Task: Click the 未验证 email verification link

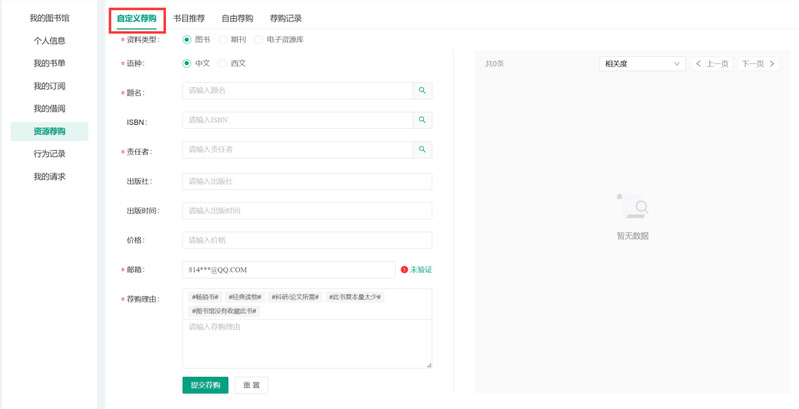Action: point(421,270)
